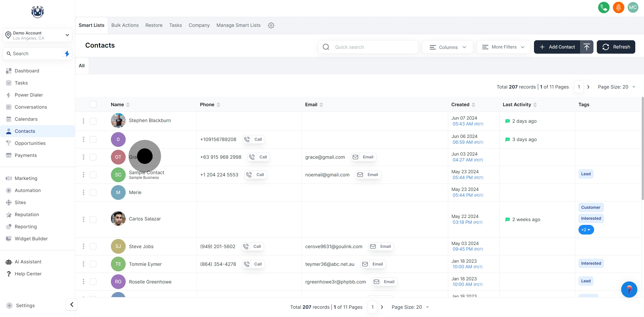Expand the Demo Account location dropdown
The height and width of the screenshot is (317, 644).
[67, 35]
